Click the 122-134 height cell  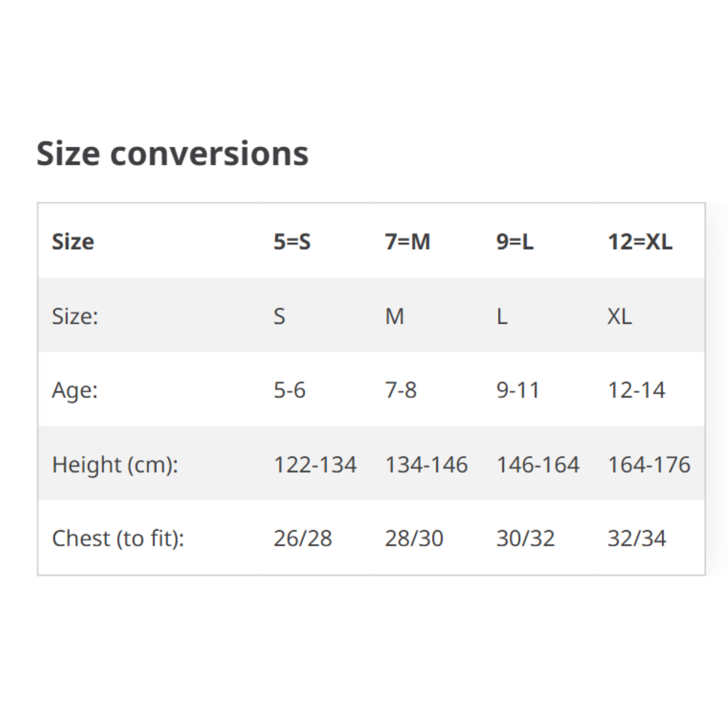coord(315,465)
